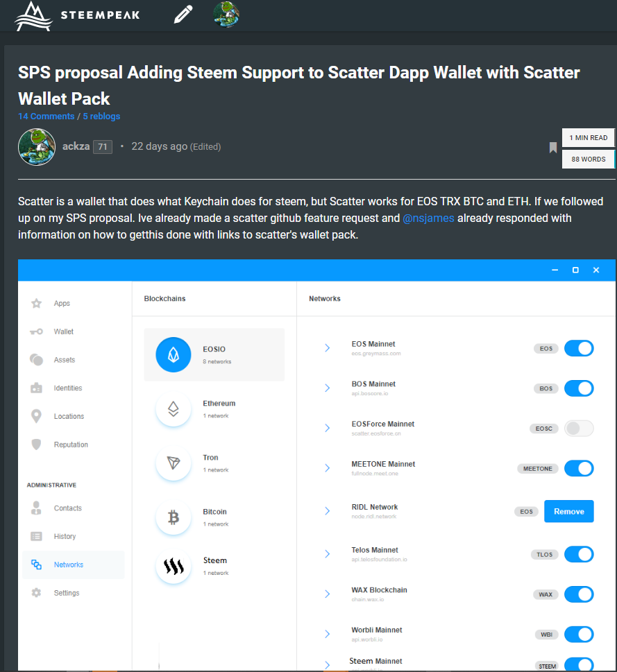View ackza's author avatar picture
617x672 pixels.
tap(37, 147)
